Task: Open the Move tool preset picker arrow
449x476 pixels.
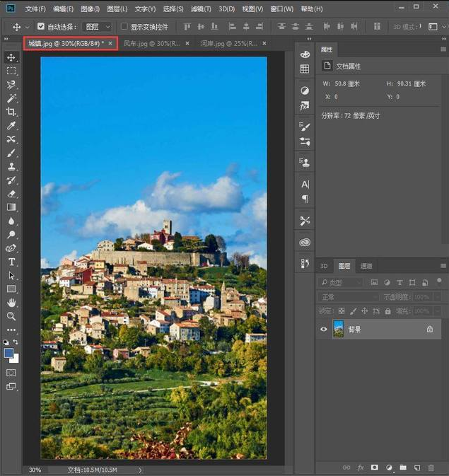Action: (27, 27)
